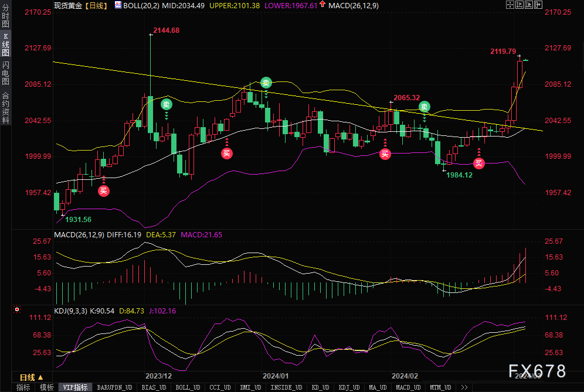Click the 模板 button at bottom
Image resolution: width=584 pixels, height=392 pixels.
click(46, 387)
